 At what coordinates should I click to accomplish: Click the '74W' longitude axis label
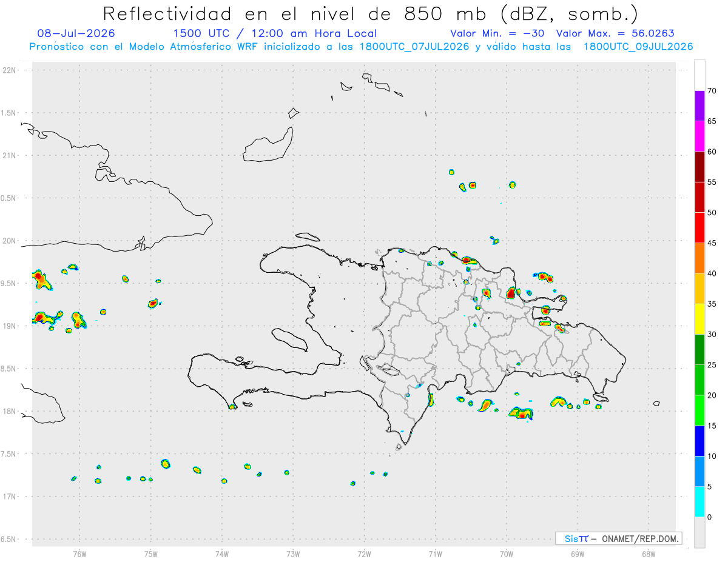[222, 554]
